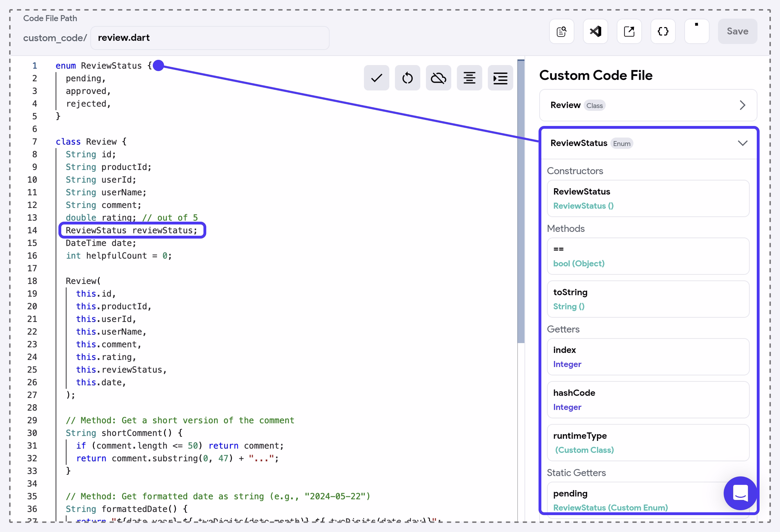Click the circular arrow reset icon
The height and width of the screenshot is (532, 780).
(408, 78)
